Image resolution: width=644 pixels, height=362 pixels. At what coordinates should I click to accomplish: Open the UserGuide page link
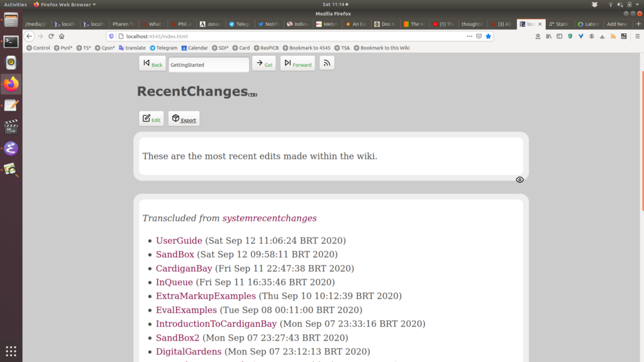(x=179, y=241)
